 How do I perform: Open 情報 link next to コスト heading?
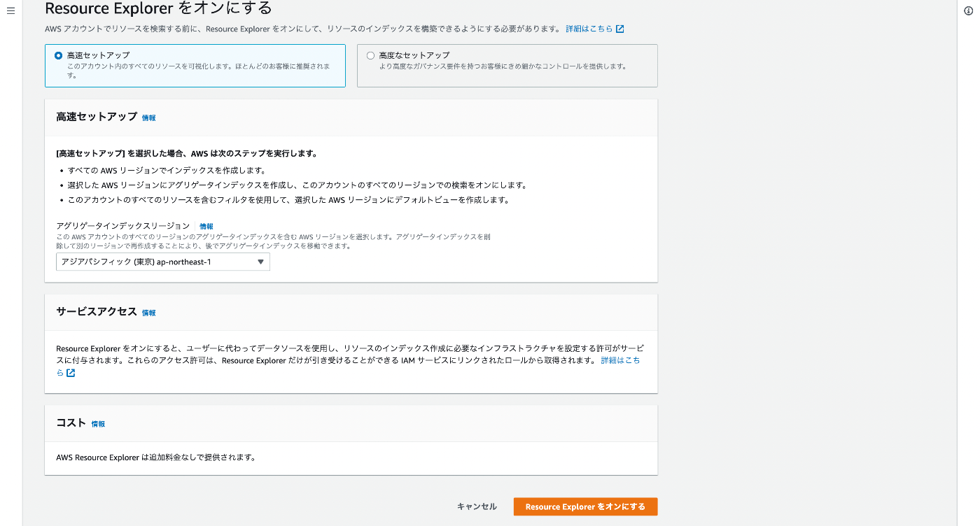tap(99, 425)
